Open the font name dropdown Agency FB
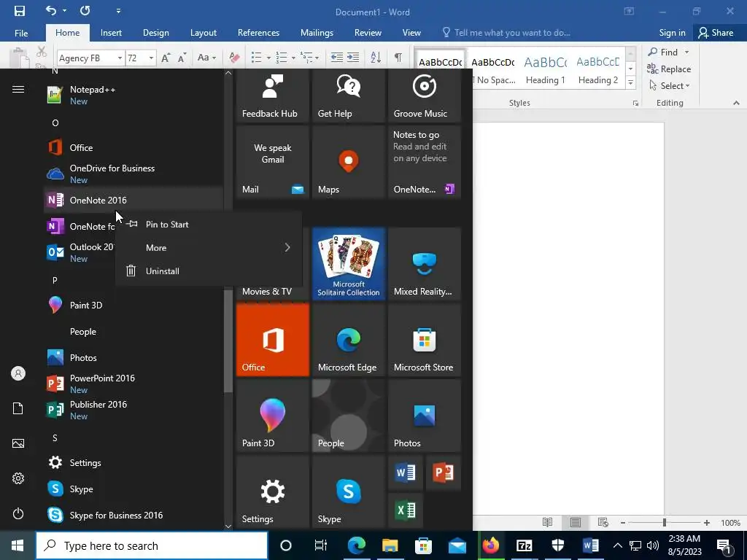This screenshot has width=747, height=560. point(120,58)
